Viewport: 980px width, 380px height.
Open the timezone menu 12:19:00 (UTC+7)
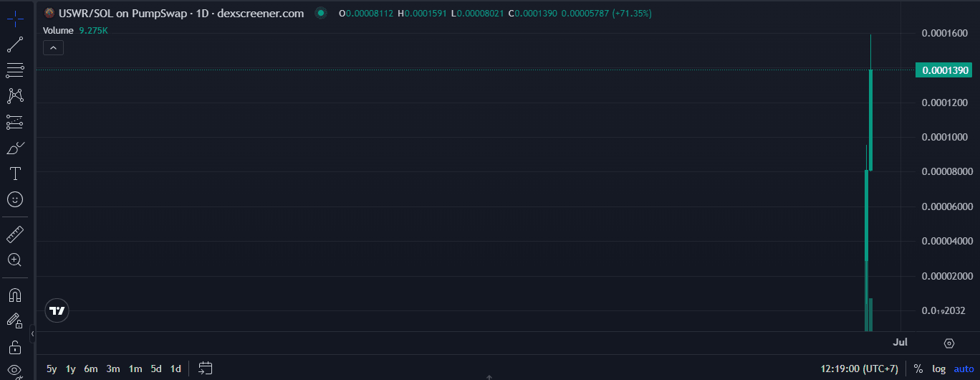[859, 369]
